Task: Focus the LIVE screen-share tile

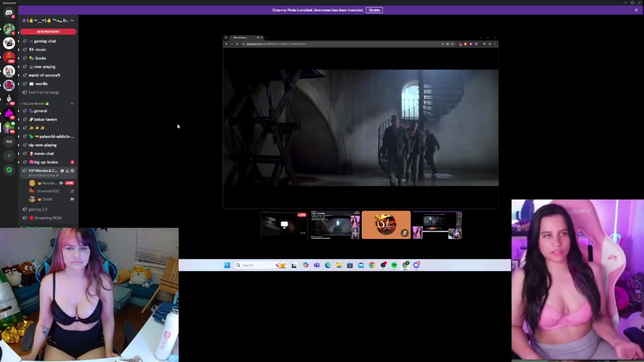Action: pyautogui.click(x=284, y=225)
